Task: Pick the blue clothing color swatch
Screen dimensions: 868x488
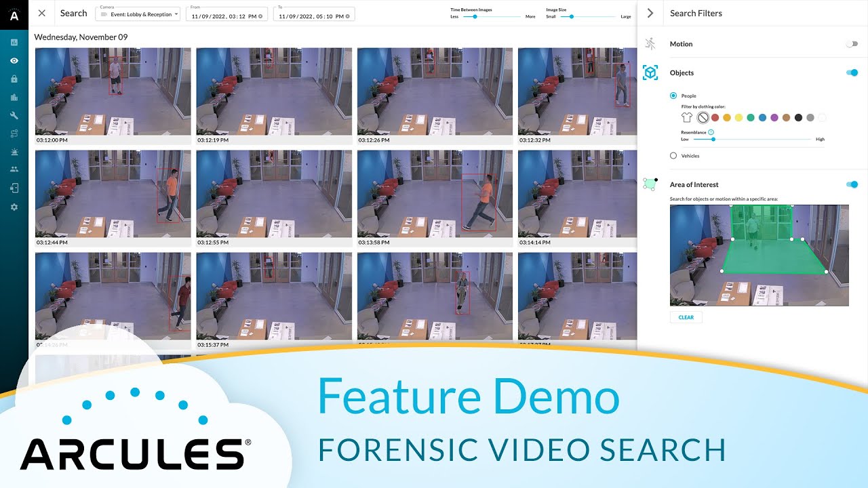Action: [763, 117]
